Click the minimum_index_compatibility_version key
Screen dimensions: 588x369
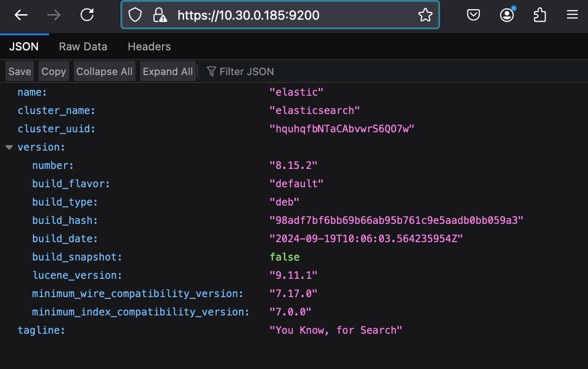coord(141,312)
